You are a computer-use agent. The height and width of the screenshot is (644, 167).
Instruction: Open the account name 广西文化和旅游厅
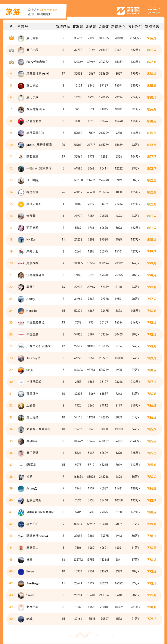[x=39, y=346]
